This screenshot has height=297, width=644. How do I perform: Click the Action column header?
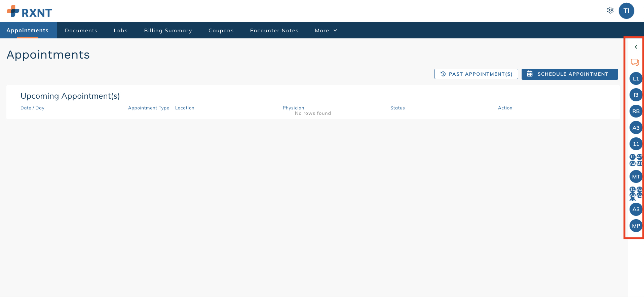(x=505, y=108)
